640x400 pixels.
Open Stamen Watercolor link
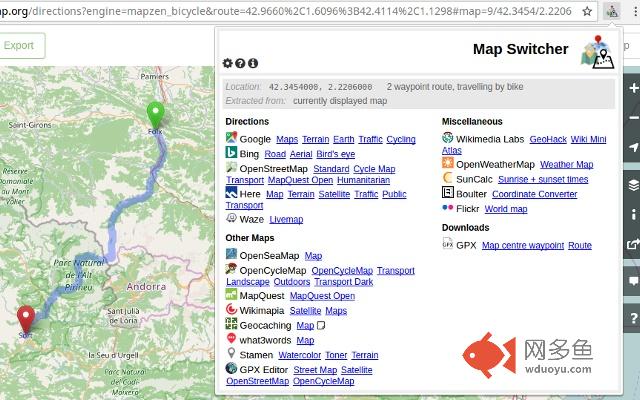300,355
